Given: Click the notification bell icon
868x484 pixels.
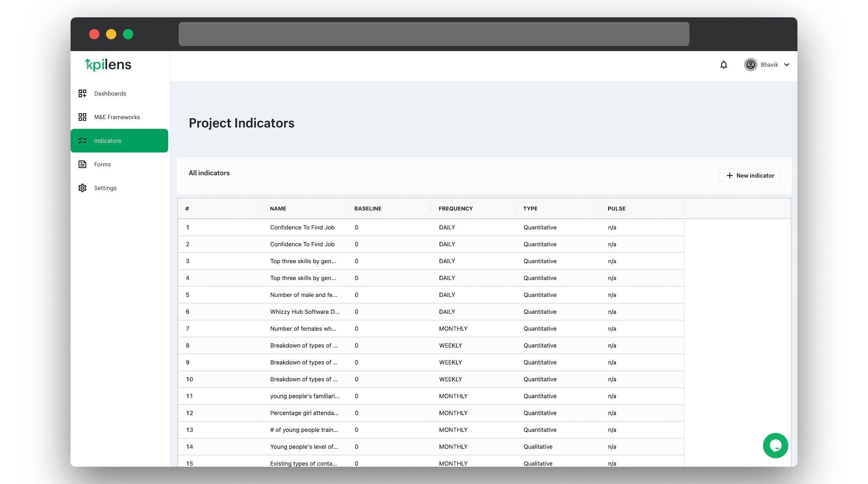Looking at the screenshot, I should click(723, 65).
